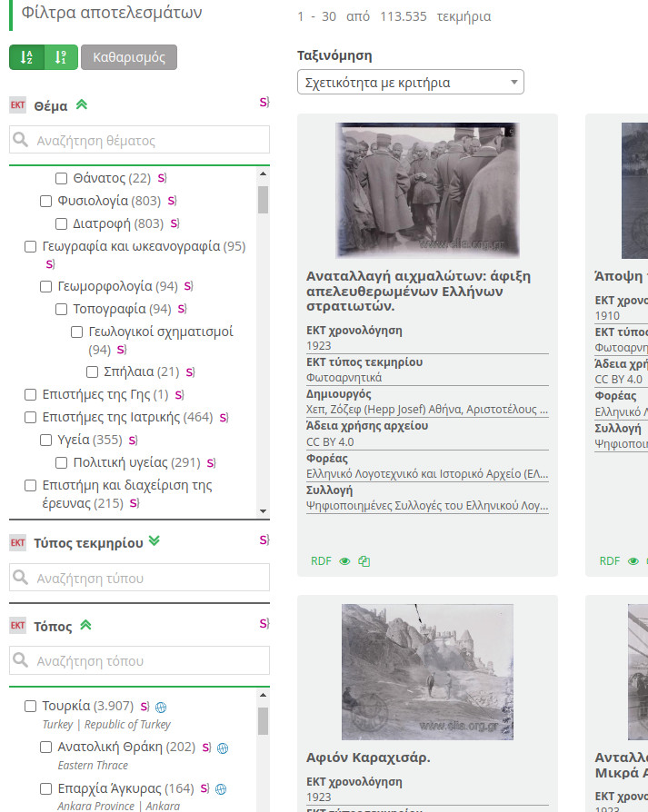Viewport: 648px width, 812px height.
Task: Tick the Φυσιολογία (803) checkbox
Action: [46, 201]
